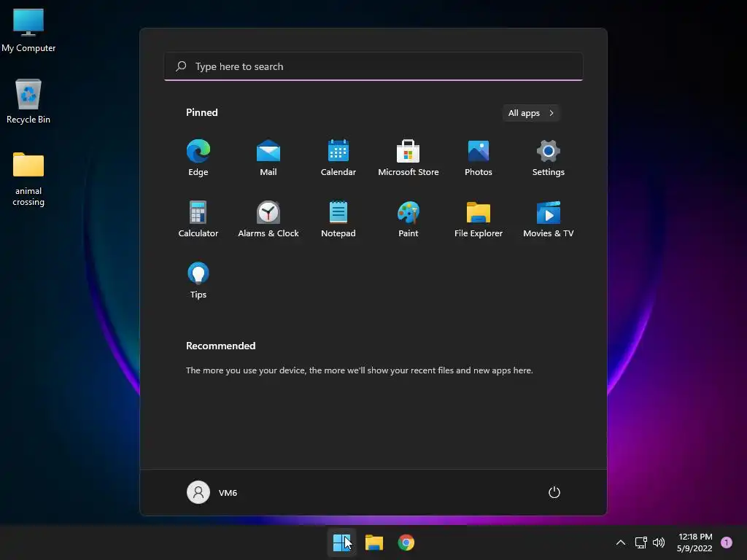This screenshot has width=747, height=560.
Task: Open the volume speaker tray icon
Action: pos(659,542)
